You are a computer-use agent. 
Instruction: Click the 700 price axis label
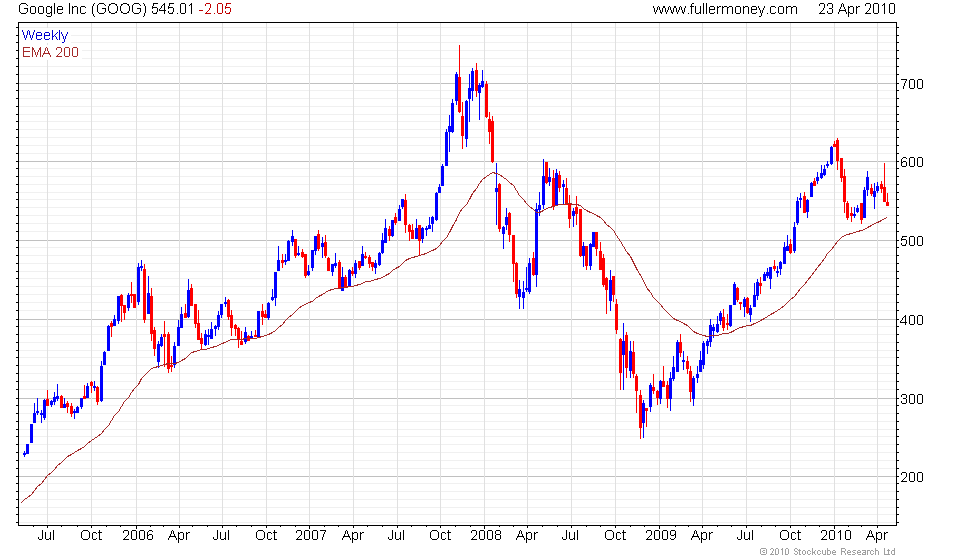click(912, 84)
